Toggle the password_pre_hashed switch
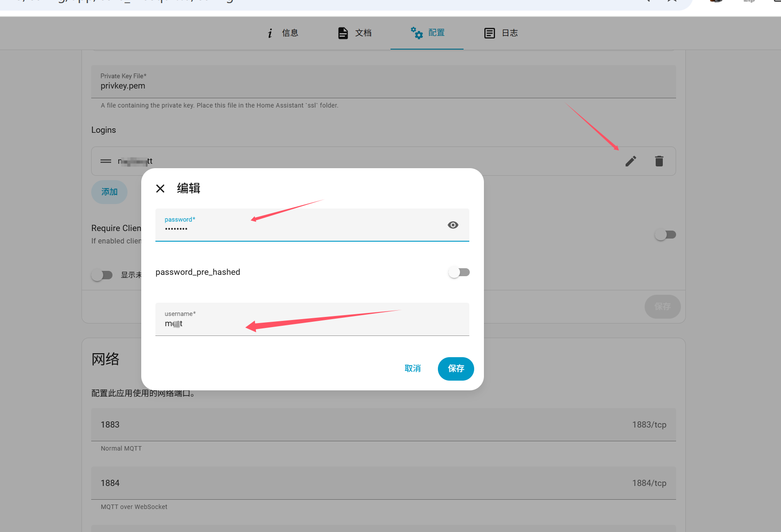The width and height of the screenshot is (781, 532). coord(459,272)
